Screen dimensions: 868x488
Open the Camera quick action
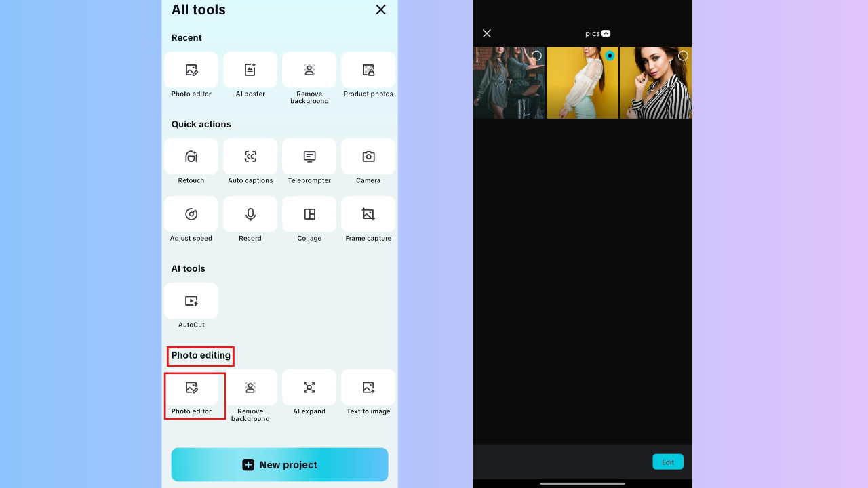(x=368, y=157)
